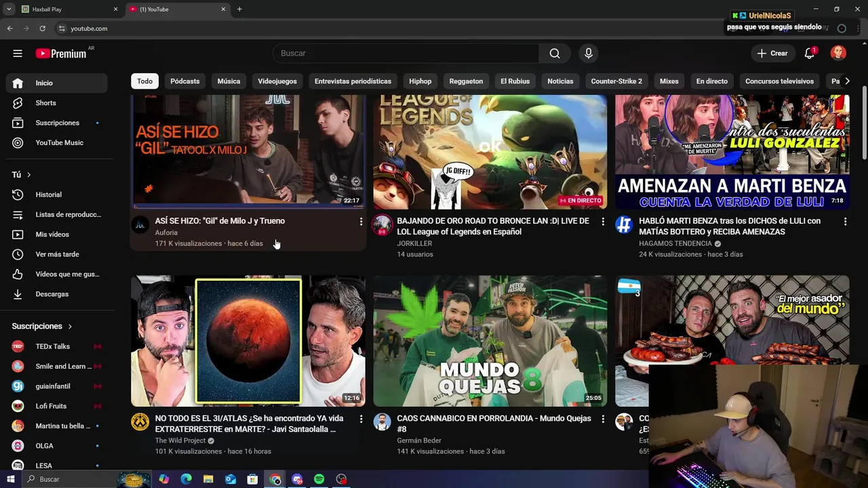The height and width of the screenshot is (488, 868).
Task: Open a new browser tab
Action: (239, 9)
